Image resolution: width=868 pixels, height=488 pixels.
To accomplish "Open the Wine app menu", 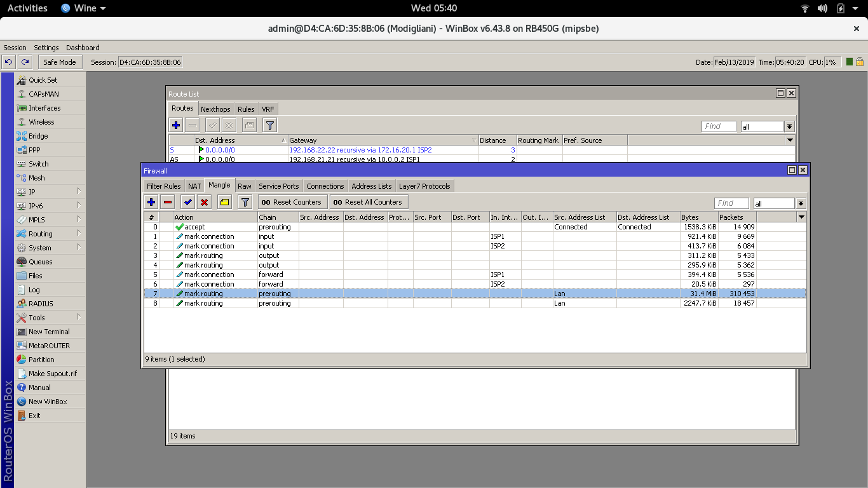I will (x=84, y=8).
